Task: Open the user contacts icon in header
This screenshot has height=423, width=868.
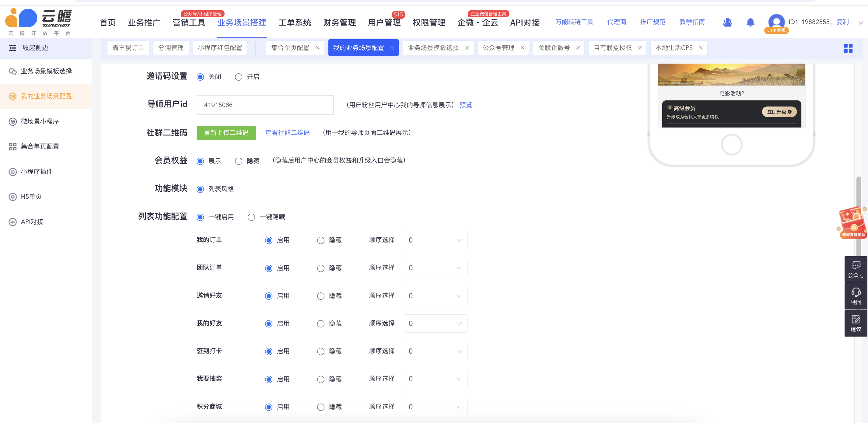Action: coord(727,22)
